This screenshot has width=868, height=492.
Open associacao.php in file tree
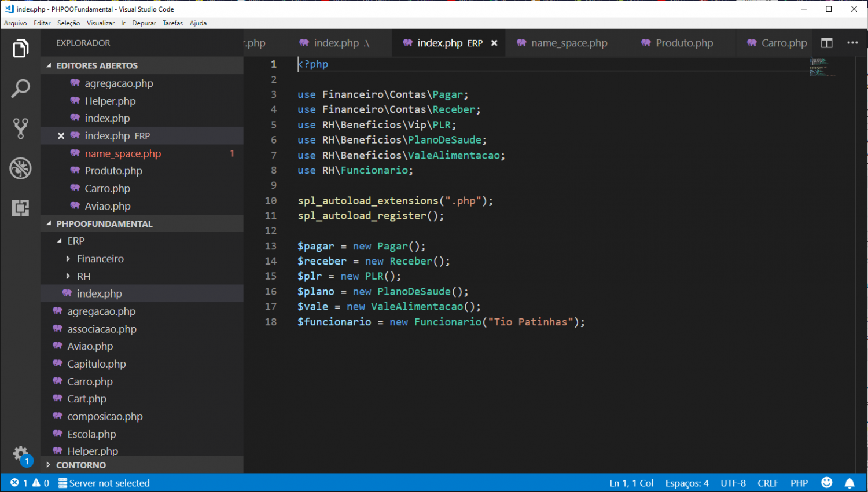[x=142, y=329]
